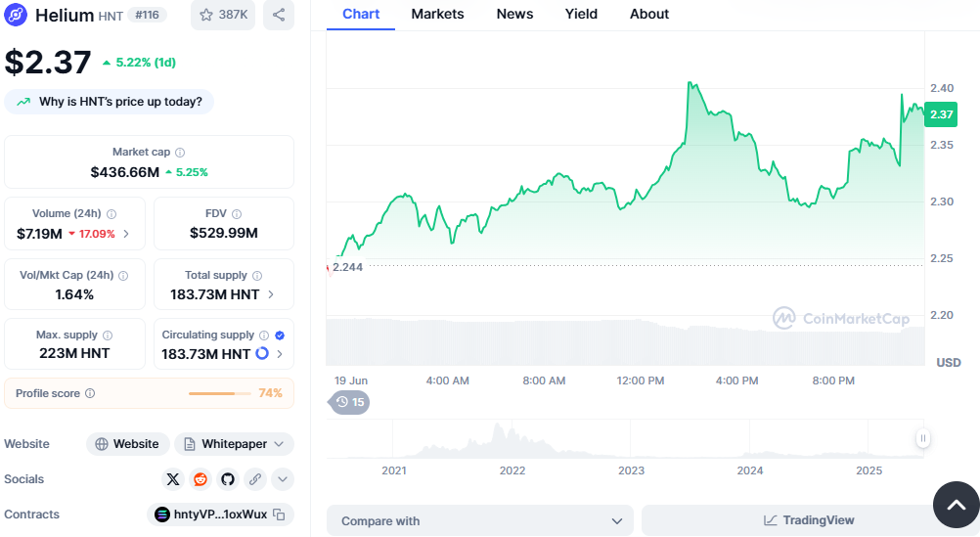Click the circulating supply ring indicator
The height and width of the screenshot is (537, 980).
coord(262,353)
